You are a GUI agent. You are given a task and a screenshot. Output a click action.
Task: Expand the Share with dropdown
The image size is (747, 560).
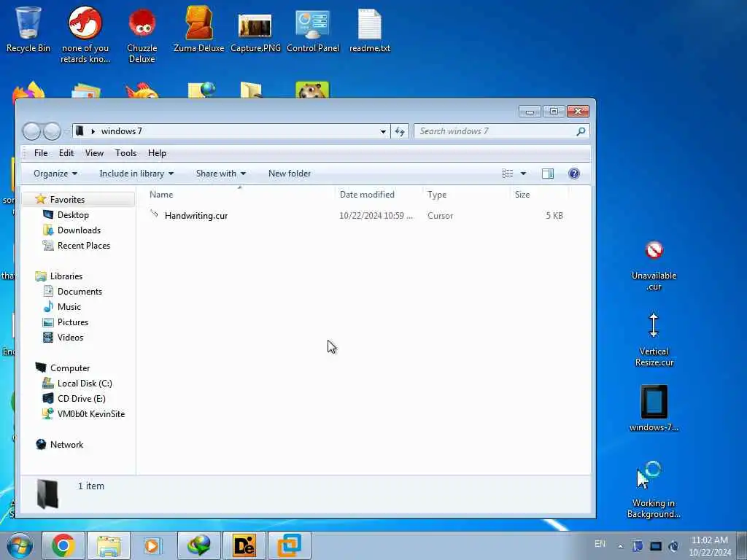220,174
